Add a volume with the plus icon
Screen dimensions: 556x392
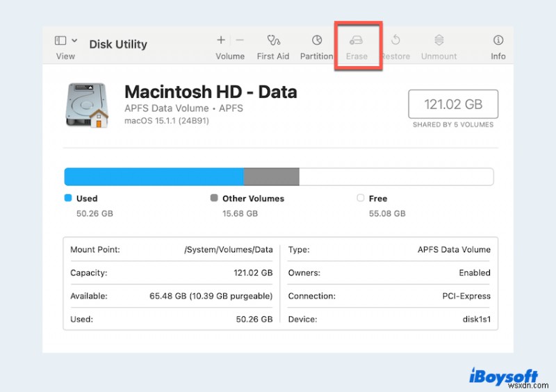tap(221, 40)
